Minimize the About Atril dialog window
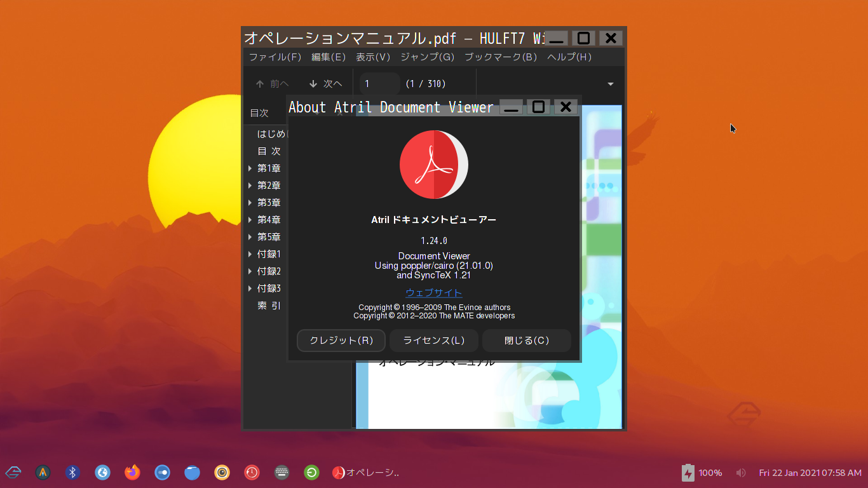Screen dimensions: 868x488 point(511,107)
